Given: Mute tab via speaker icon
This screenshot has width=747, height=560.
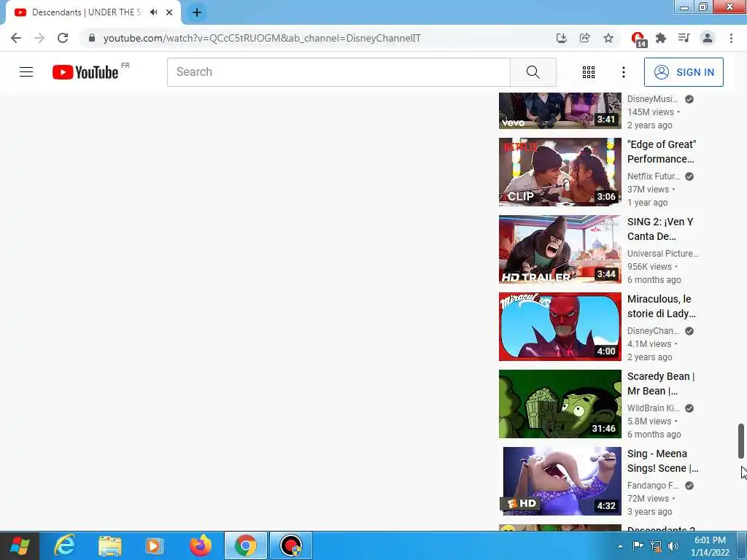Looking at the screenshot, I should point(153,12).
